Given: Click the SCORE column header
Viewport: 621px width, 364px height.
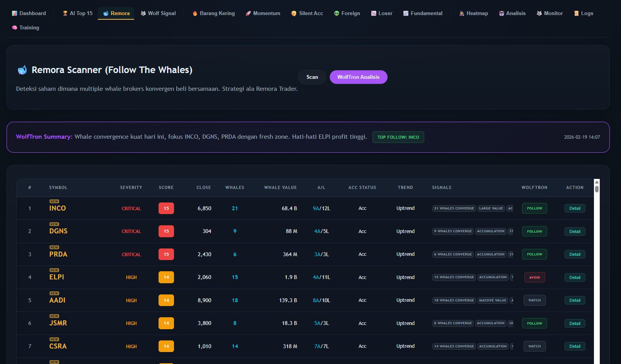Looking at the screenshot, I should click(166, 188).
